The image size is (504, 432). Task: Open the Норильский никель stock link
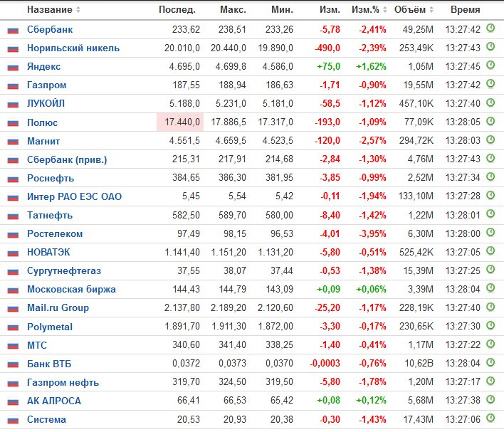pyautogui.click(x=73, y=48)
